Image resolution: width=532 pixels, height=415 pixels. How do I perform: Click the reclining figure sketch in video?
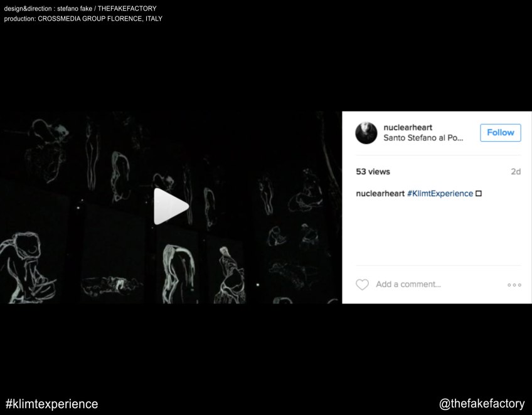pyautogui.click(x=111, y=285)
